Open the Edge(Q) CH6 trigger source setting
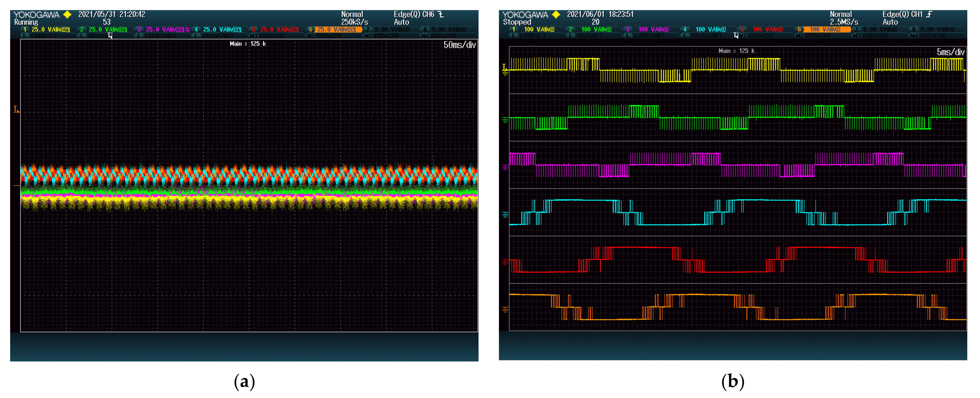Image resolution: width=980 pixels, height=398 pixels. pyautogui.click(x=414, y=14)
